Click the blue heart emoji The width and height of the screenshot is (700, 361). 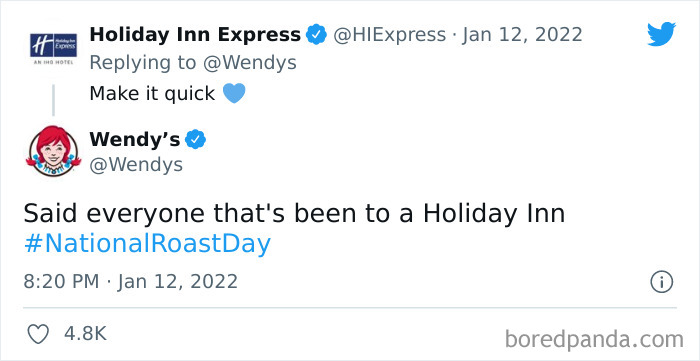pos(234,94)
